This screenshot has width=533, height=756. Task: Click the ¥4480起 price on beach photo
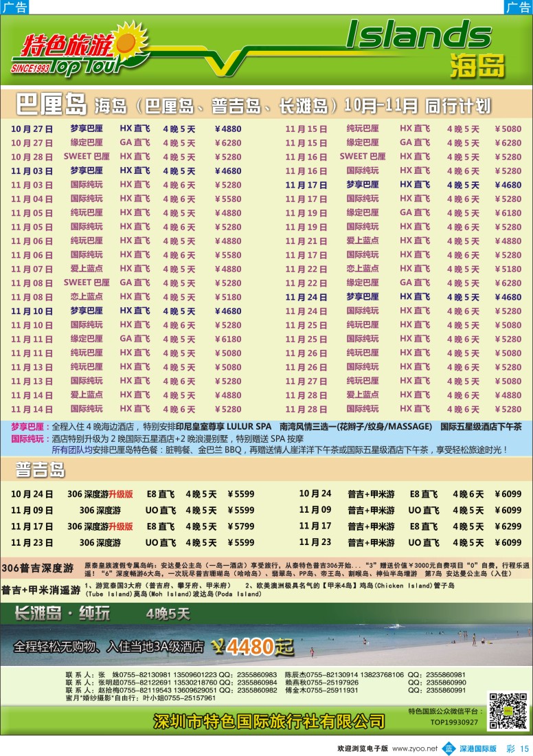coord(253,647)
